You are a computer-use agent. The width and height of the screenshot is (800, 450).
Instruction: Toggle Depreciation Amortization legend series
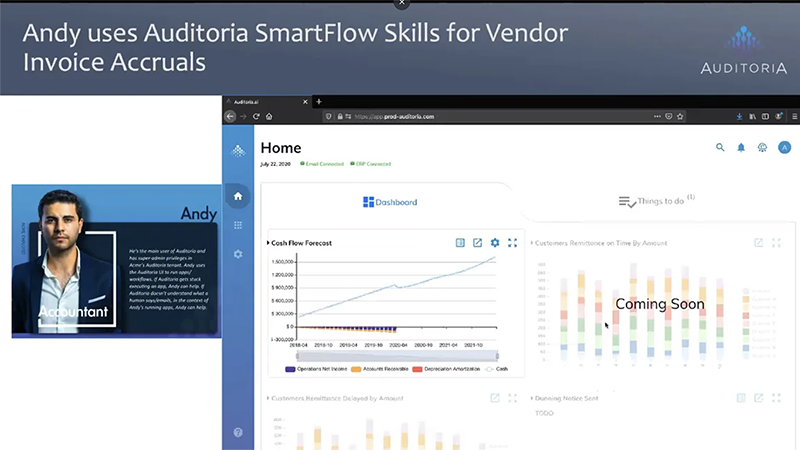tap(446, 369)
